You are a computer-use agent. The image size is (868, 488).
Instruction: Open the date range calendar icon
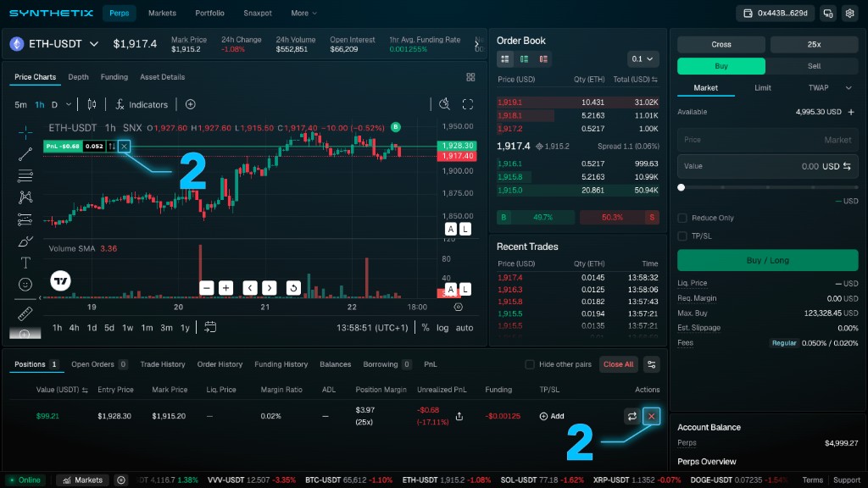(x=210, y=327)
